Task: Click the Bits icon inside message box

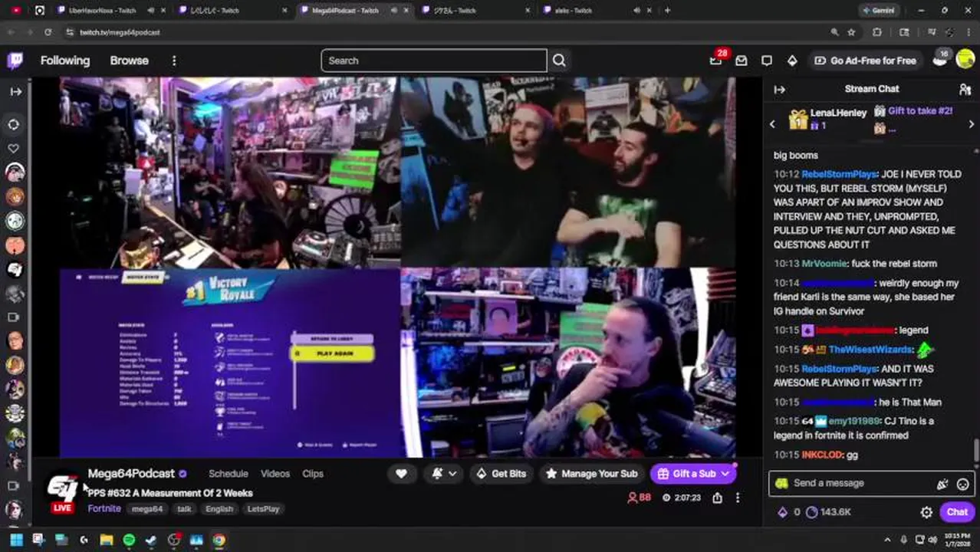Action: pyautogui.click(x=942, y=484)
